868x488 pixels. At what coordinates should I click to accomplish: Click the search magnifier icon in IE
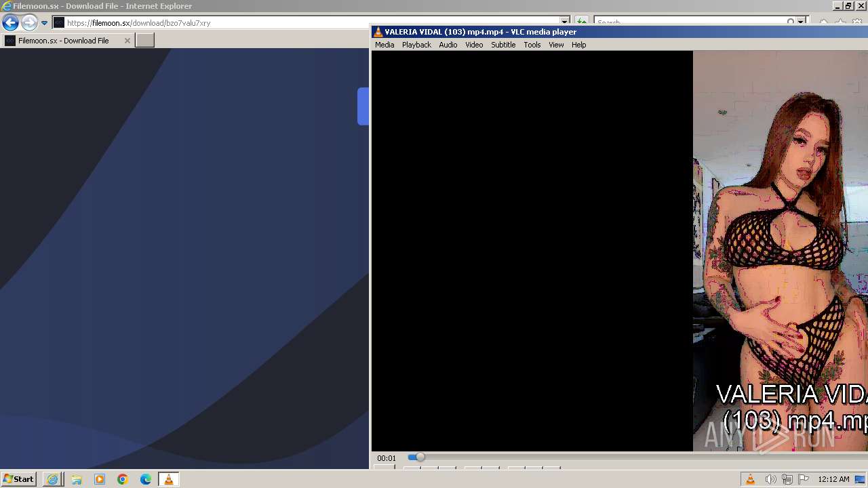(x=791, y=22)
